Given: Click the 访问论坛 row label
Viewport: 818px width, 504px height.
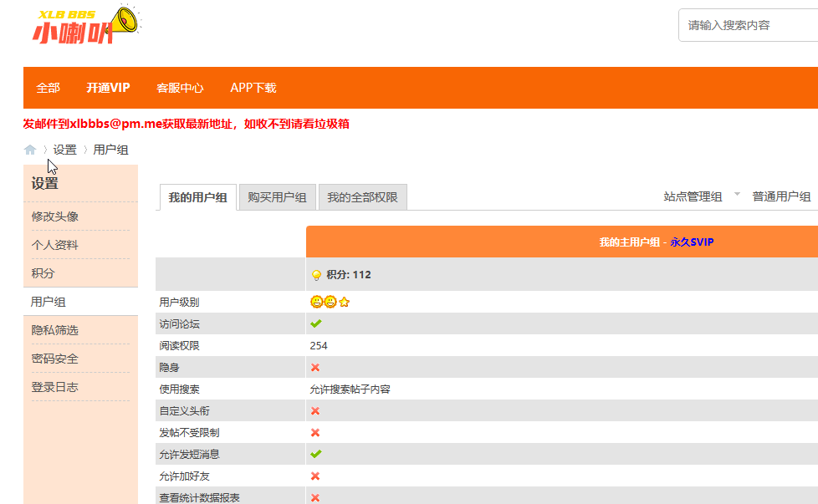Looking at the screenshot, I should (x=179, y=324).
